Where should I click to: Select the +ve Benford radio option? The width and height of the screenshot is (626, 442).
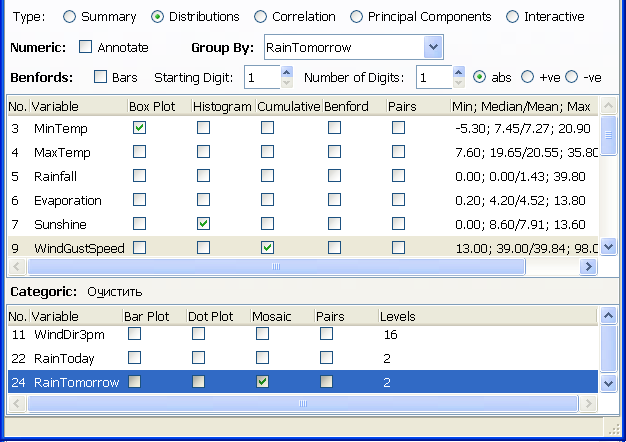[x=529, y=77]
